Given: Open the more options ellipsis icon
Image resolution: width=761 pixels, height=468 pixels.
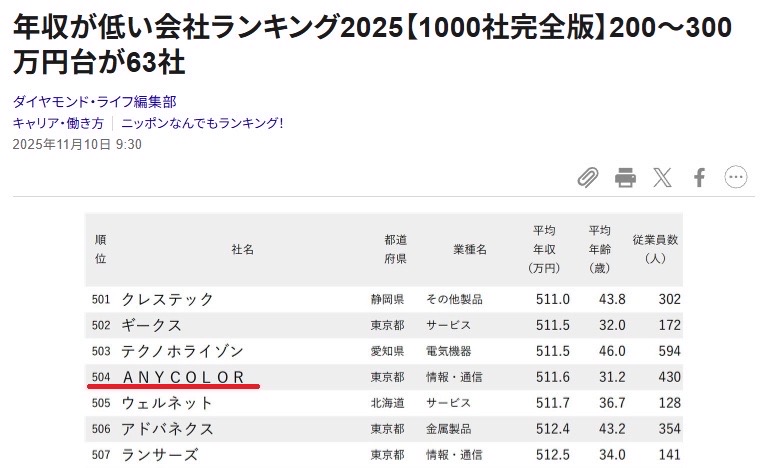Looking at the screenshot, I should [736, 178].
